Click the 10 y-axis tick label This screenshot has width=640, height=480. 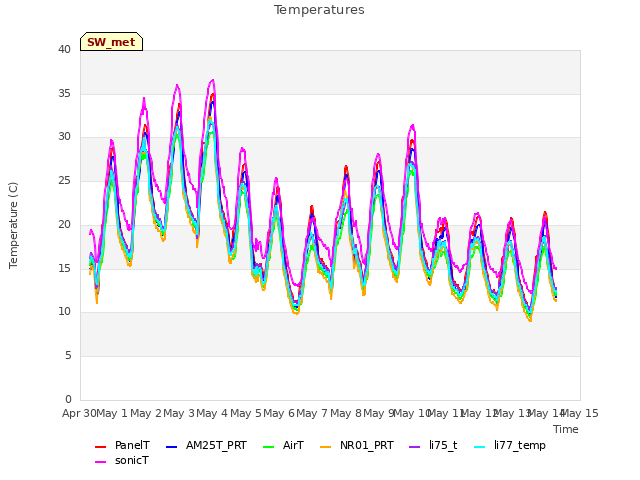(x=64, y=312)
